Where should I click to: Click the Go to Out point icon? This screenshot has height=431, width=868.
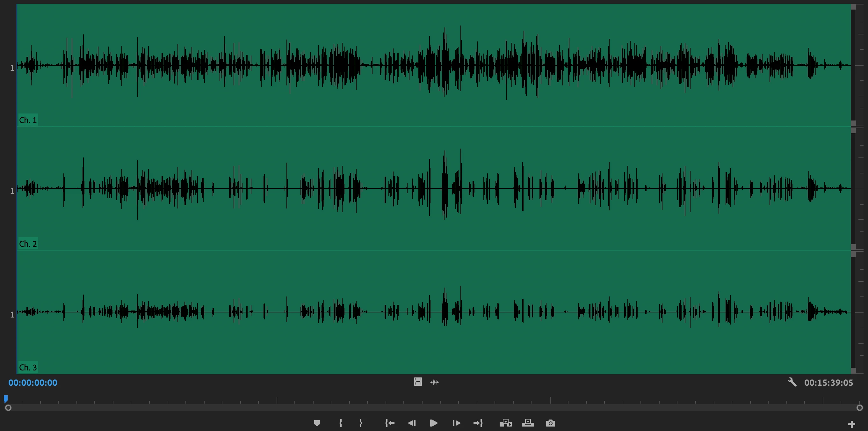coord(478,423)
